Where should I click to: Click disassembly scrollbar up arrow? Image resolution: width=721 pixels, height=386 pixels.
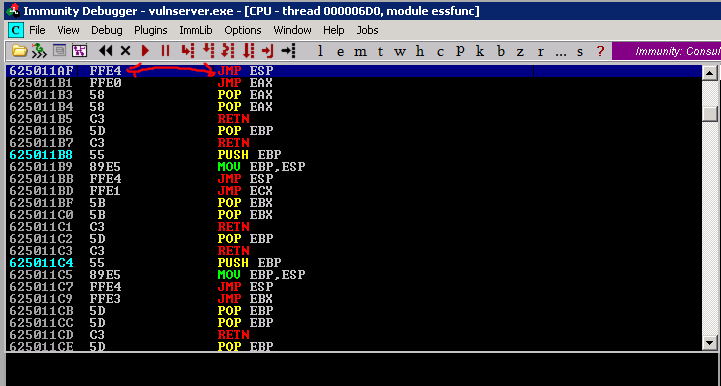710,73
